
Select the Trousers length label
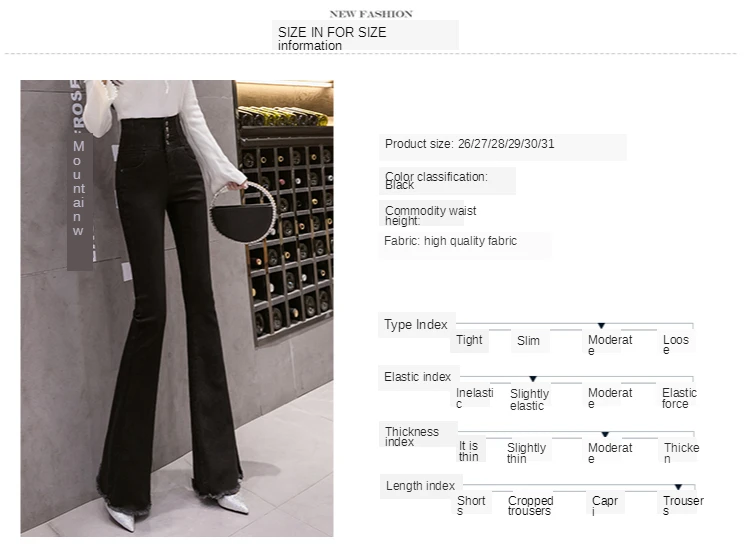pyautogui.click(x=683, y=505)
